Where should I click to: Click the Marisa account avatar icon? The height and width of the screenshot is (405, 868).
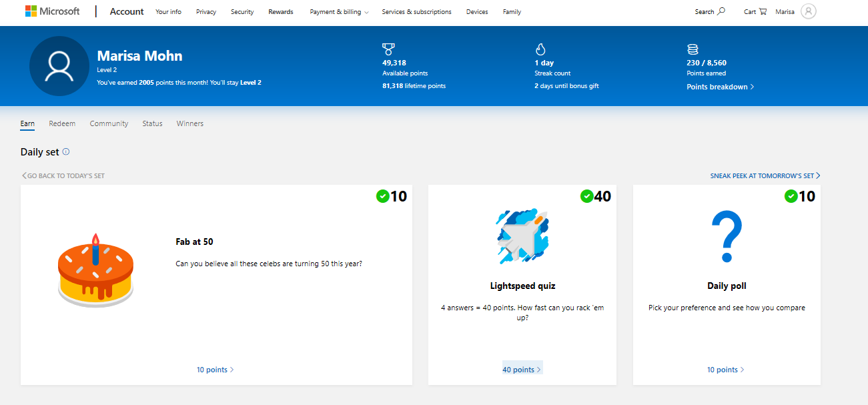pos(808,11)
